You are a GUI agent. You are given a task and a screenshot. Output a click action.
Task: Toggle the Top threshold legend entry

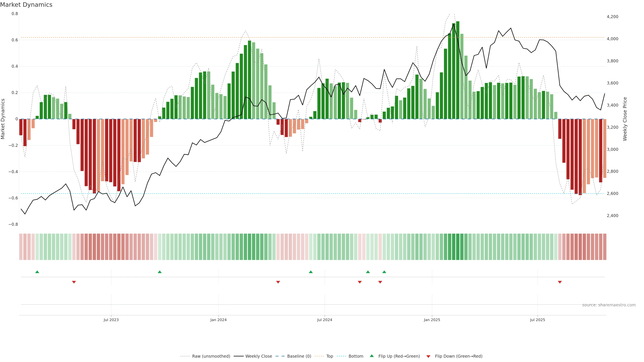(x=330, y=356)
